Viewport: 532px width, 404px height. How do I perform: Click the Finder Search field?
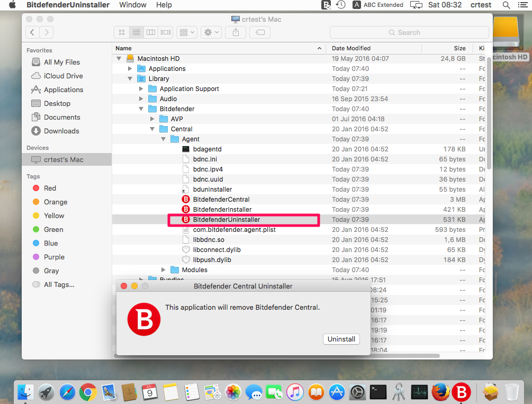pos(409,33)
